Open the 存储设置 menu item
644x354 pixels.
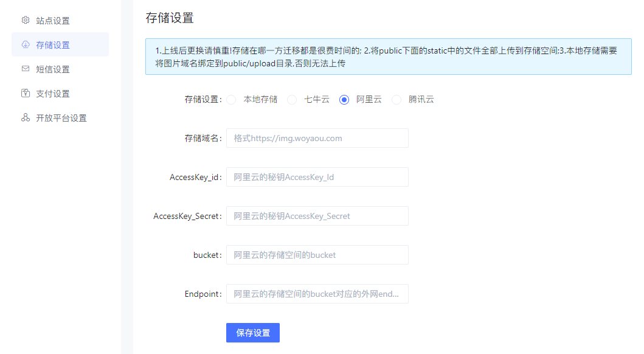click(x=60, y=45)
